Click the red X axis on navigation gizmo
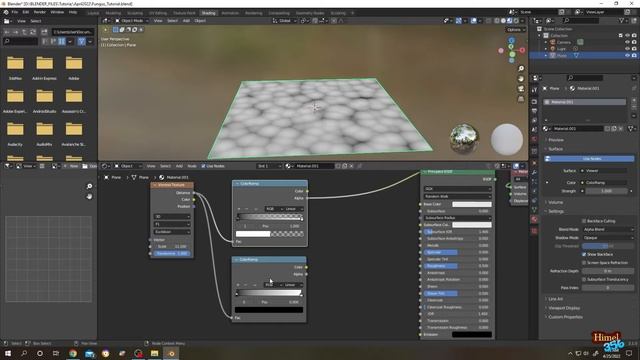 522,50
